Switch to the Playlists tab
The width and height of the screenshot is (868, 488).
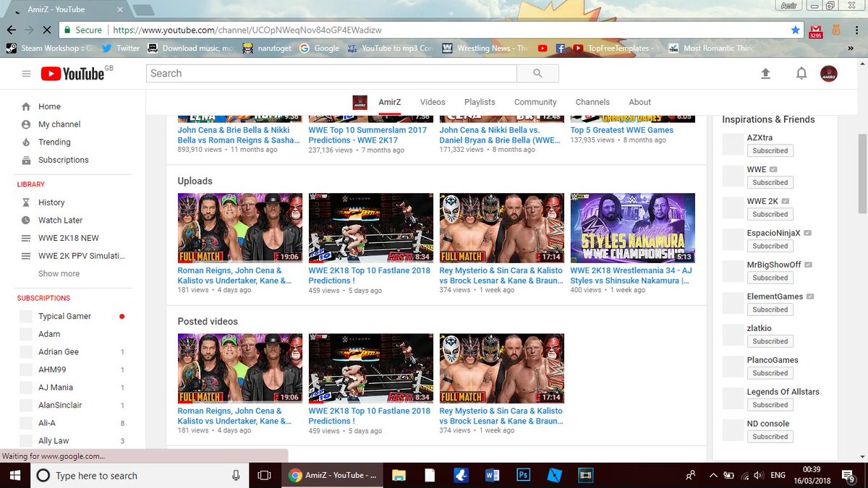point(480,102)
